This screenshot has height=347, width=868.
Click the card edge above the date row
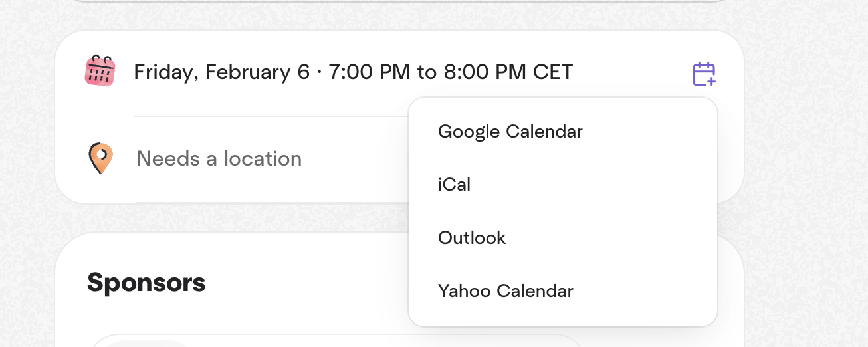tap(399, 31)
